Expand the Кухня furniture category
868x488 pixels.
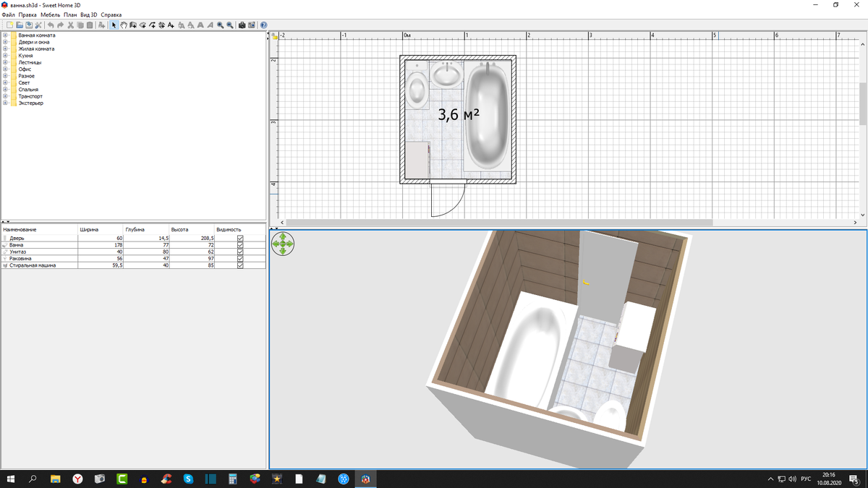pos(5,56)
